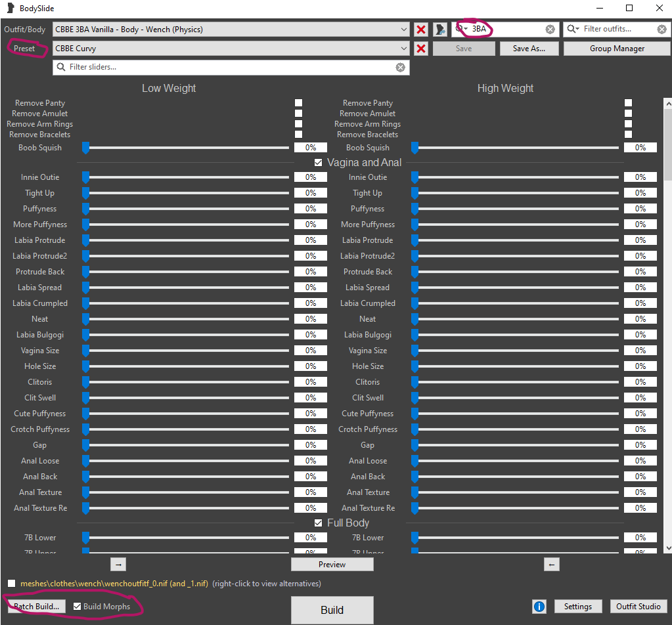This screenshot has height=625, width=672.
Task: Click the large Build button
Action: 332,610
